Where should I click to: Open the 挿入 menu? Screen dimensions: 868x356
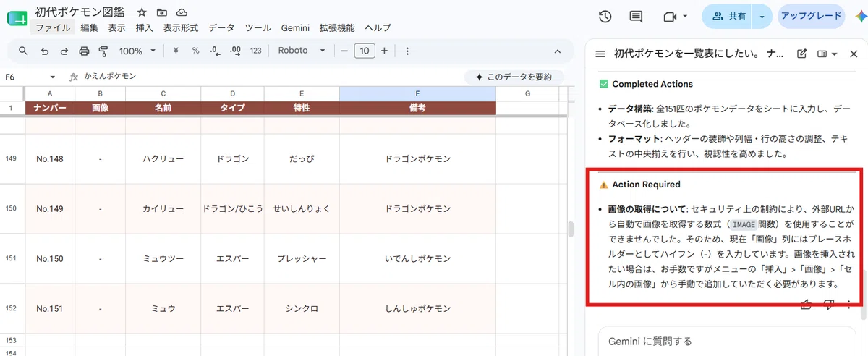click(x=144, y=28)
